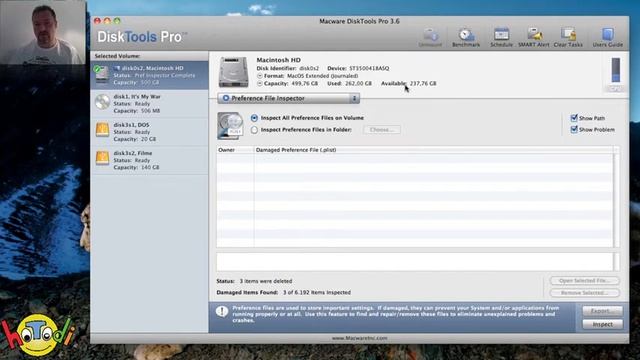Toggle the Show Problem checkbox

(574, 129)
